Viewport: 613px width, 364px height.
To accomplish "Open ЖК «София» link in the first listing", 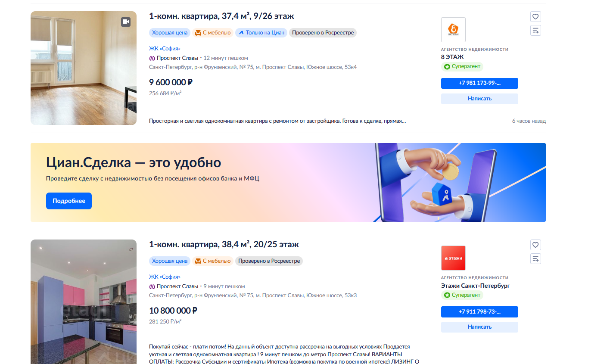I will click(165, 49).
